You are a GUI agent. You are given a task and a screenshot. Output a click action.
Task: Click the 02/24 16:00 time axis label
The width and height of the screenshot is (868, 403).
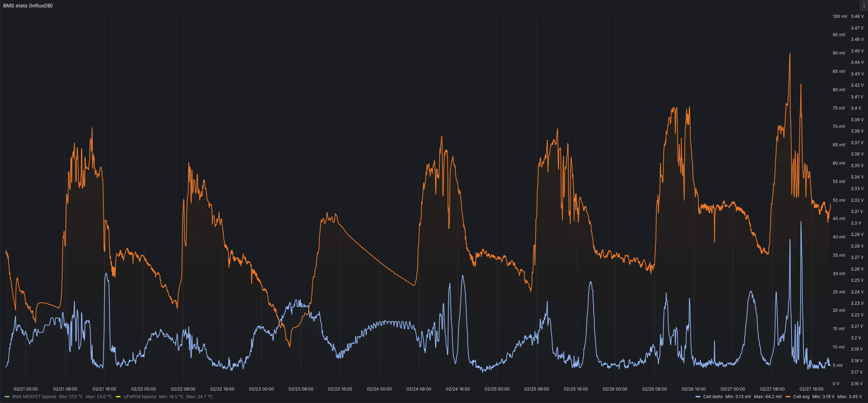coord(458,389)
